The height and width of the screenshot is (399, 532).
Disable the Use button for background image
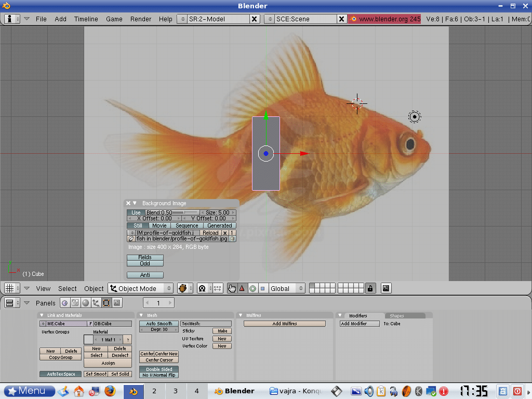tap(136, 212)
